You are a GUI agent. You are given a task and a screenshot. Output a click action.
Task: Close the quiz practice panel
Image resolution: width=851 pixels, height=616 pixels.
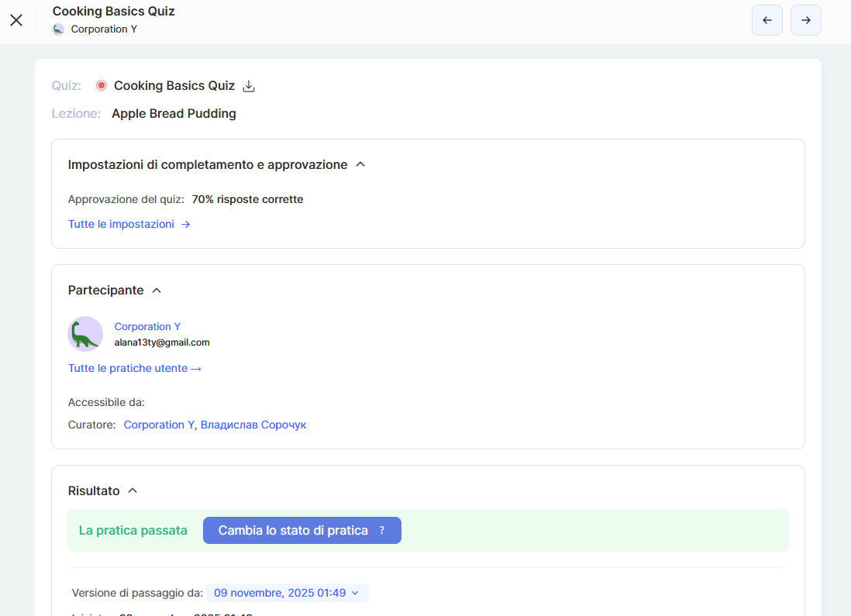point(16,20)
